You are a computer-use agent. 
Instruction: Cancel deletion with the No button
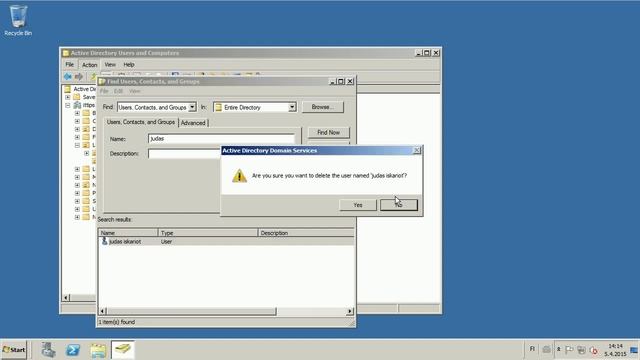pyautogui.click(x=399, y=205)
